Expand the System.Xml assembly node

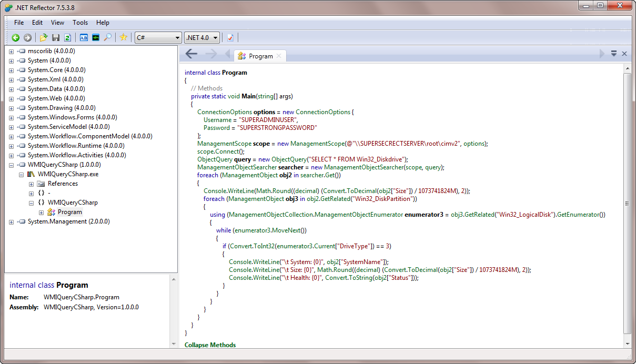pos(11,79)
